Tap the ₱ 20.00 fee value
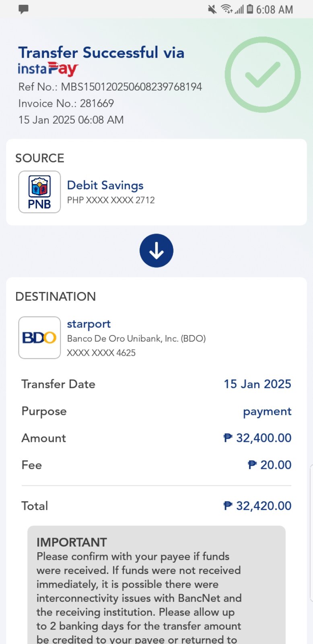This screenshot has width=313, height=644. (x=269, y=465)
